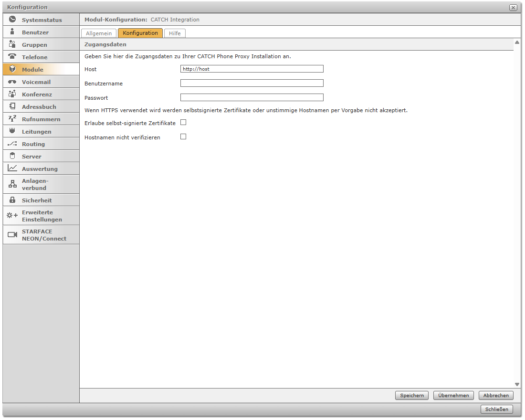
Task: Select the Telefone phone icon
Action: [x=12, y=57]
